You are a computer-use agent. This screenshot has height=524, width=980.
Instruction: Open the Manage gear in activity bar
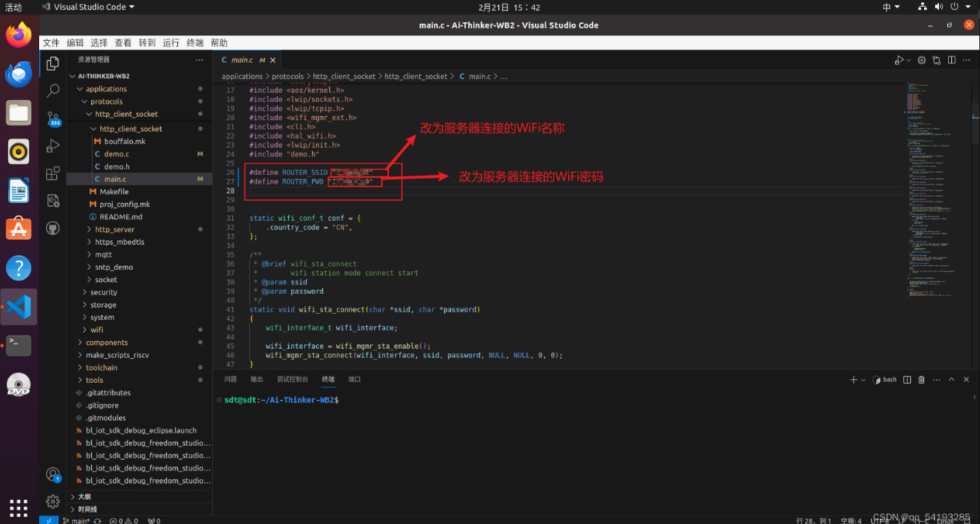click(x=53, y=502)
